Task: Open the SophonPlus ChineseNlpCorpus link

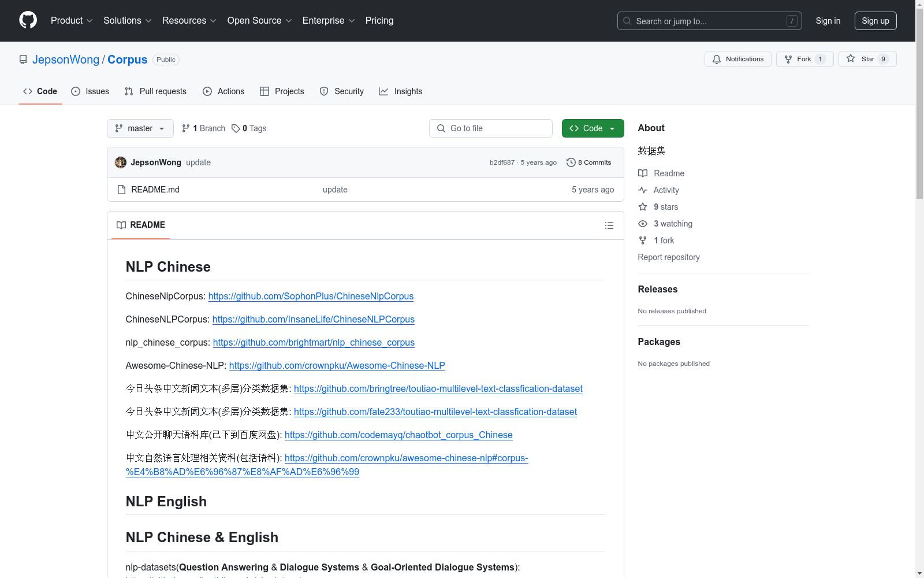Action: 311,296
